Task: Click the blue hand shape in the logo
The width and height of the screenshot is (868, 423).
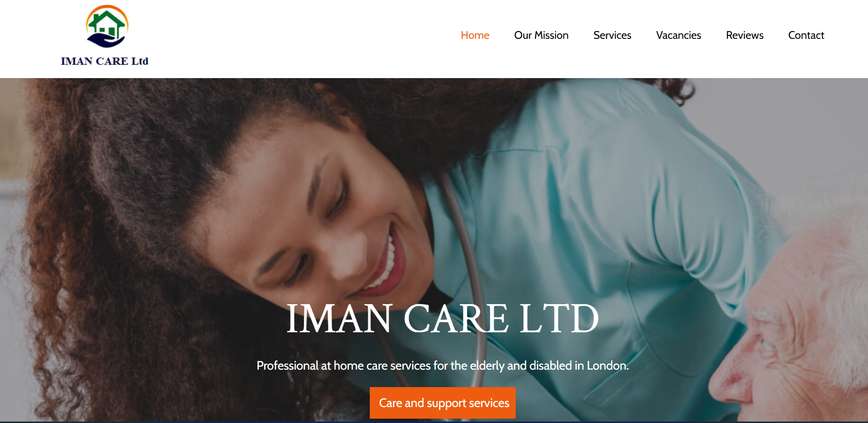Action: point(106,41)
